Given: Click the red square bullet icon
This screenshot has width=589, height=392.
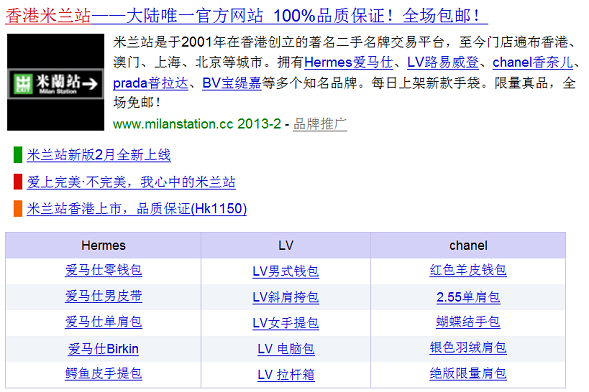Looking at the screenshot, I should (18, 182).
